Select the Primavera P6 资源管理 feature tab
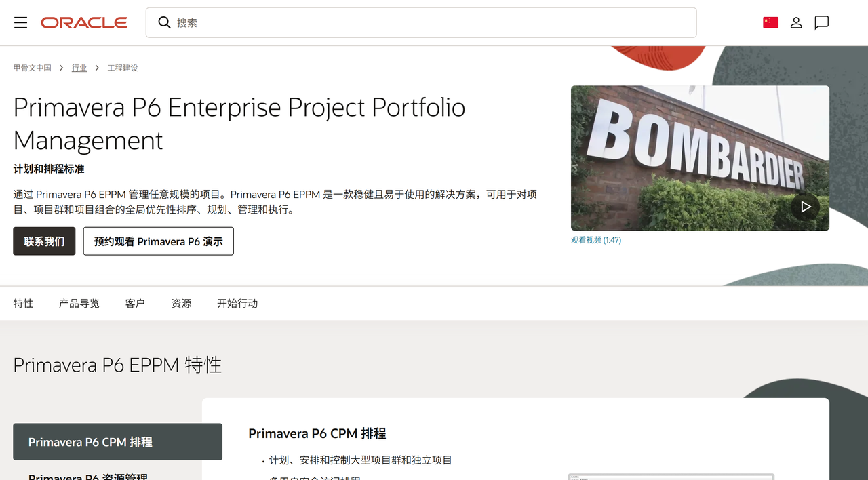The image size is (868, 480). 88,476
